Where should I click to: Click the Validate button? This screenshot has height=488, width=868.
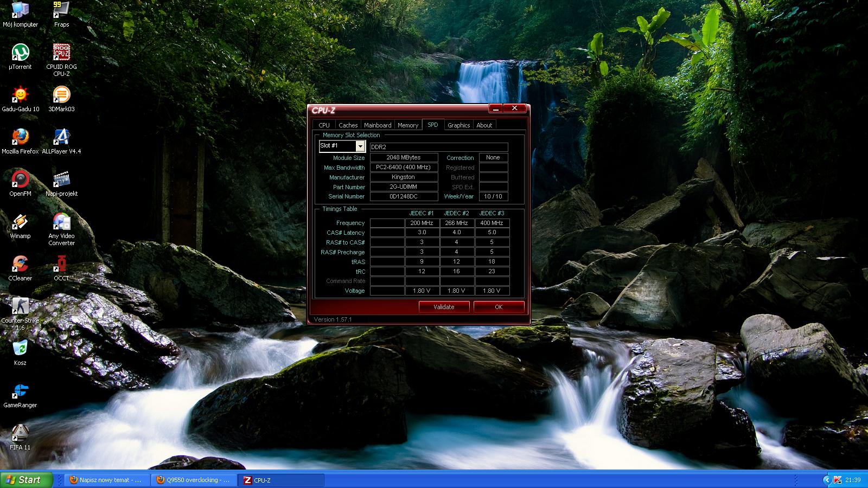click(x=444, y=307)
